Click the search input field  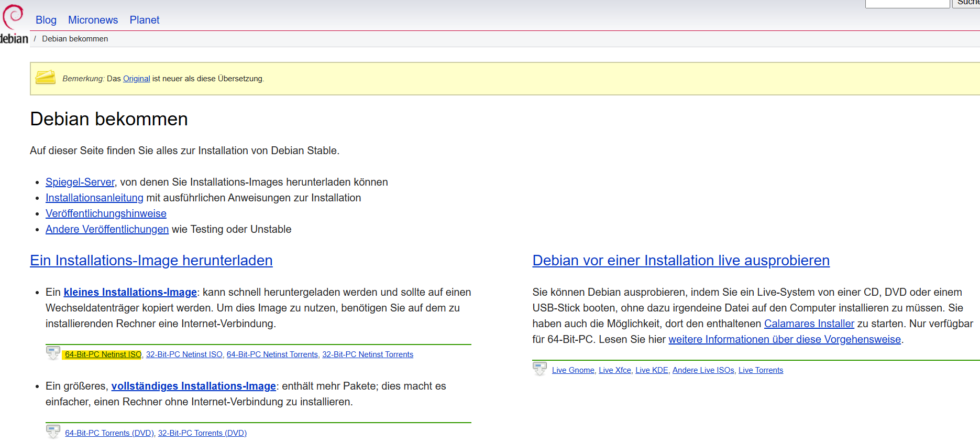tap(907, 3)
